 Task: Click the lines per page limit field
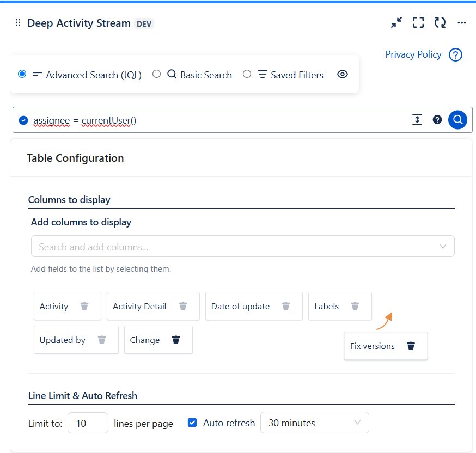[x=88, y=423]
